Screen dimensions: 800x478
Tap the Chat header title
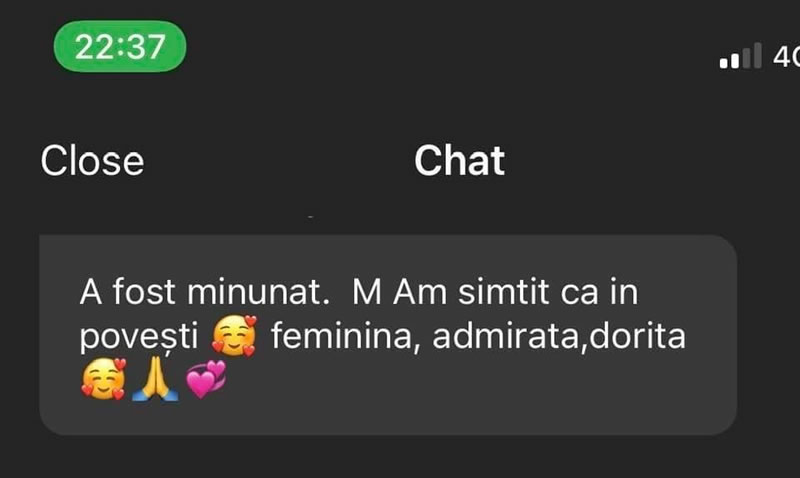point(459,161)
